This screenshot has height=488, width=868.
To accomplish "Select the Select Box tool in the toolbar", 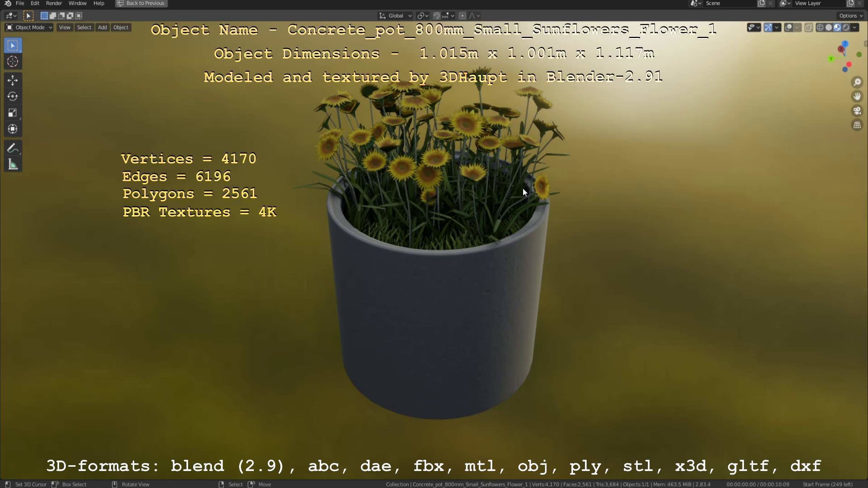I will [13, 46].
